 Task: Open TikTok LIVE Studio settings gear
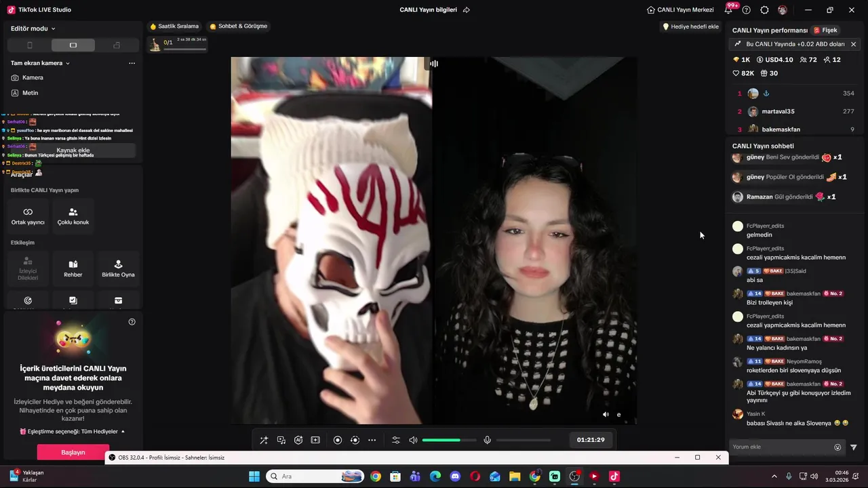point(765,10)
